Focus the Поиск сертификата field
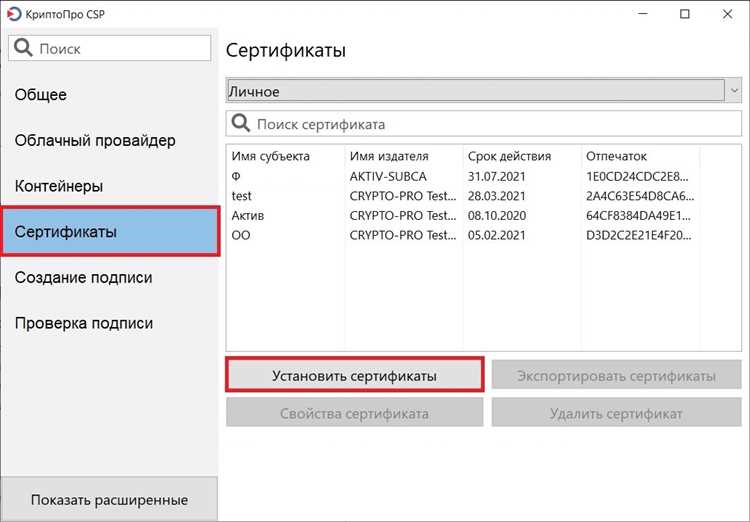The image size is (750, 522). click(x=484, y=123)
